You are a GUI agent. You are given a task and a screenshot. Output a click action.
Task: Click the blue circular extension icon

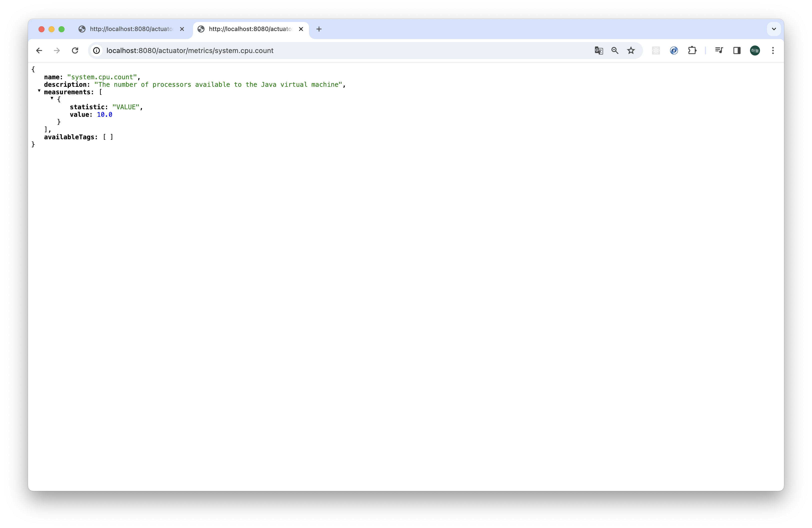(x=674, y=50)
